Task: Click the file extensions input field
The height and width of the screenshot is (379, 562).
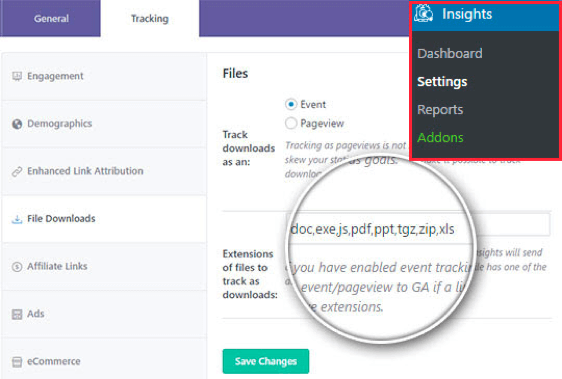Action: pyautogui.click(x=418, y=225)
